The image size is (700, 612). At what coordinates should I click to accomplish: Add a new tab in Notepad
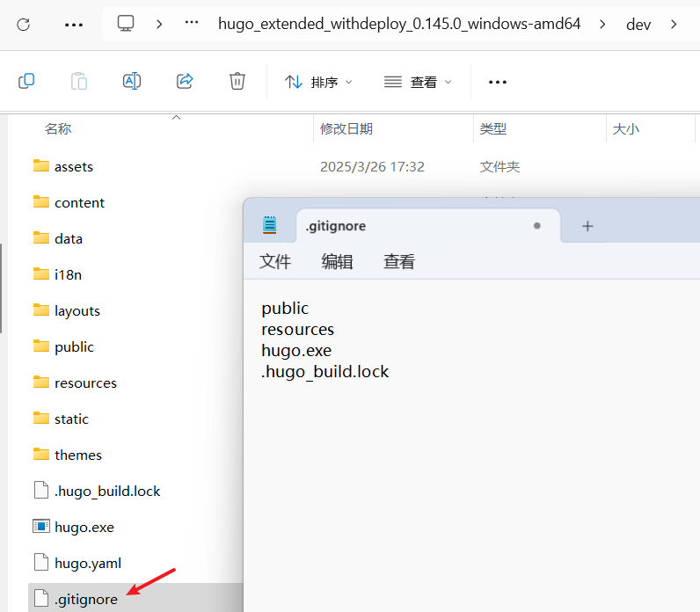click(587, 226)
